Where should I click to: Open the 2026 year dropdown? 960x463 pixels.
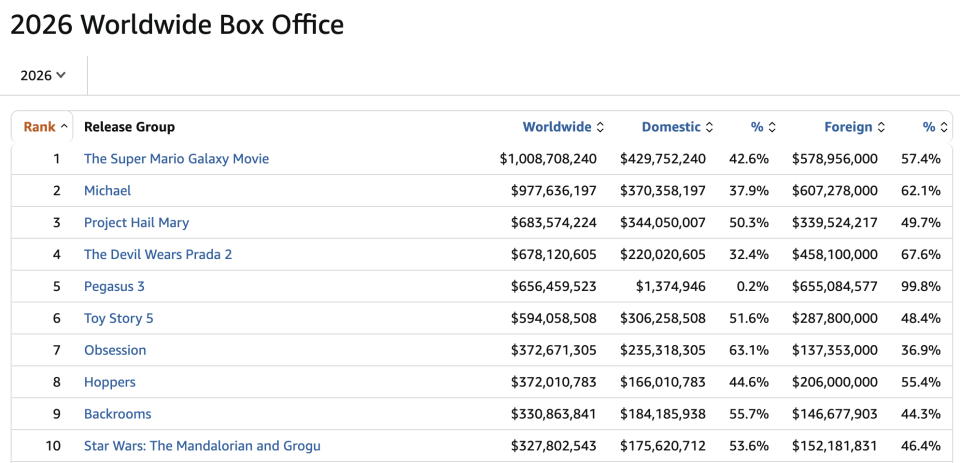[x=43, y=75]
